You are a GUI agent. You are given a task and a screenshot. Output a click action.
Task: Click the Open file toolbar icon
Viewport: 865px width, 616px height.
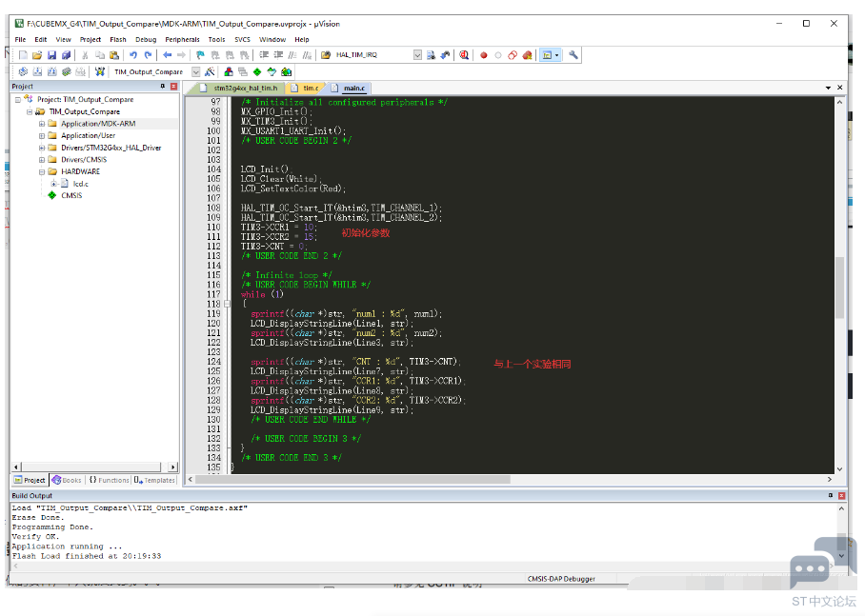[x=37, y=55]
